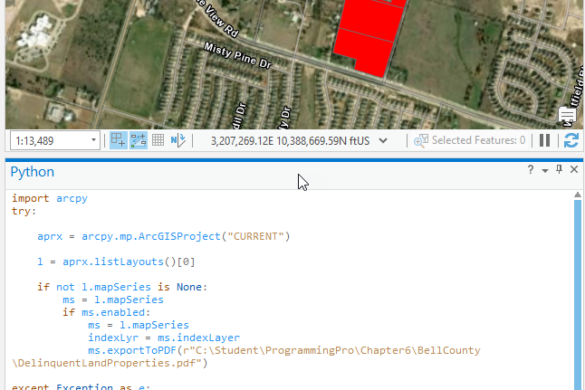The image size is (585, 390).
Task: Toggle the map grid icon
Action: pyautogui.click(x=158, y=140)
